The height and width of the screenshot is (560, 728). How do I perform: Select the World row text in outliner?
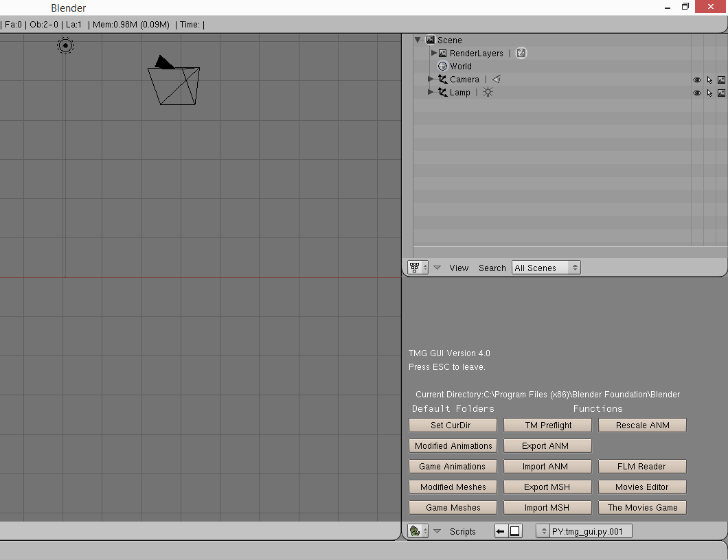(x=461, y=67)
